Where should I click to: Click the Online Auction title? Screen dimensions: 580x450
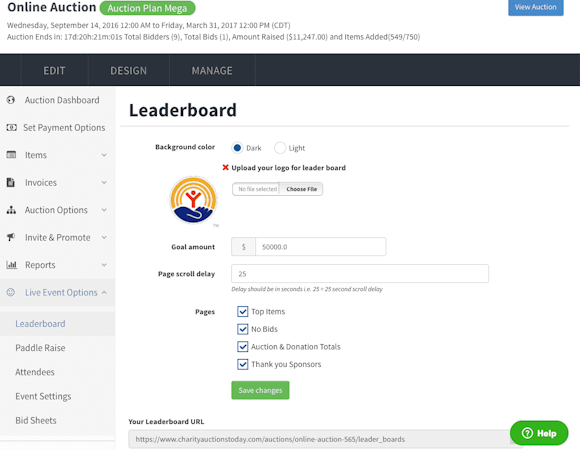click(x=52, y=7)
